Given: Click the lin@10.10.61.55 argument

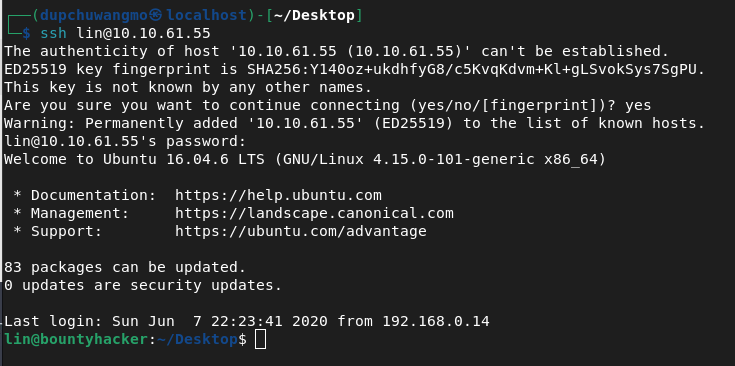Looking at the screenshot, I should (143, 33).
